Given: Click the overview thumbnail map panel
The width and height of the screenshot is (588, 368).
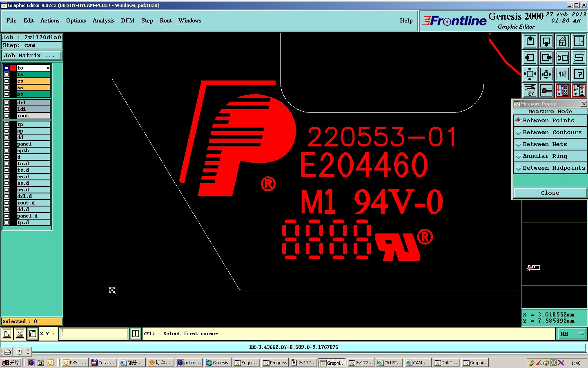Looking at the screenshot, I should 554,254.
